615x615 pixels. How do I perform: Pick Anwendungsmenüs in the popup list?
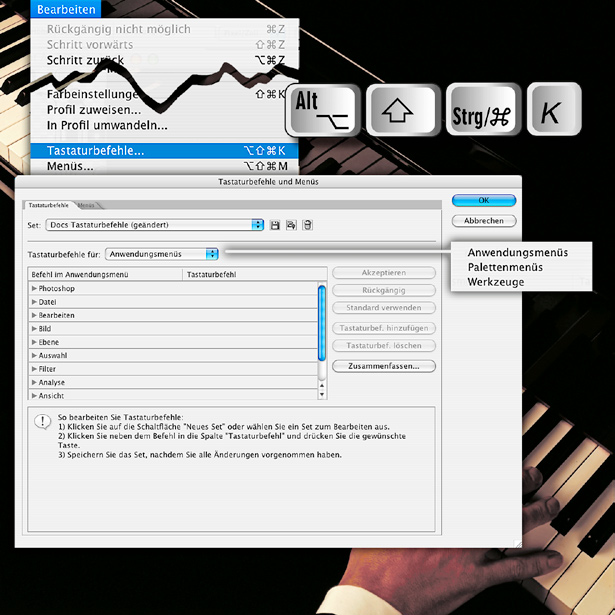coord(518,253)
